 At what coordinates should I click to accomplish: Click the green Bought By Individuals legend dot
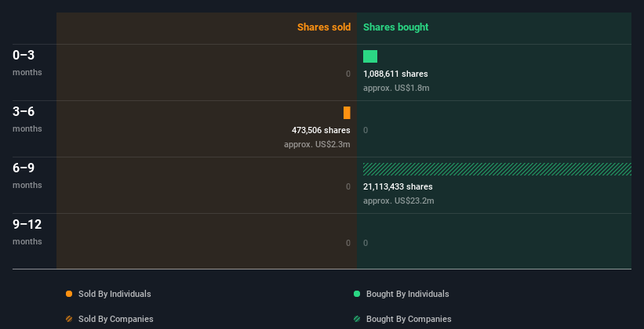357,294
